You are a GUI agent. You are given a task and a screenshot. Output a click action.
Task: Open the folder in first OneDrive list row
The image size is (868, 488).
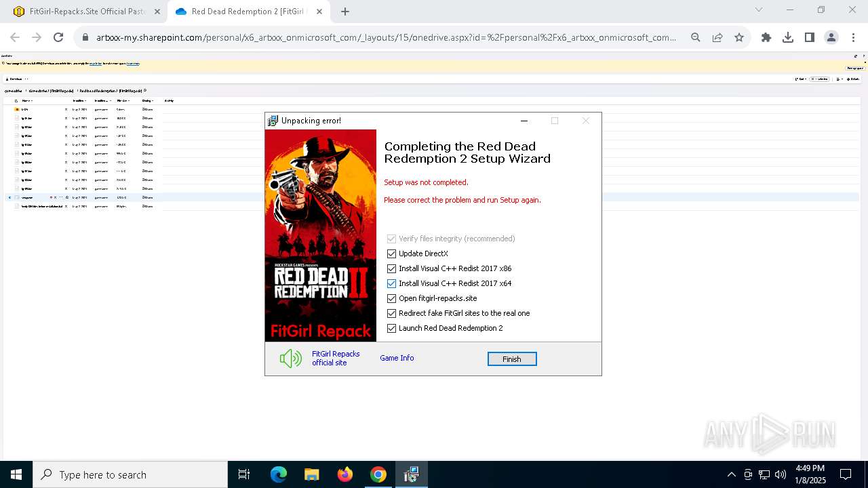[24, 109]
